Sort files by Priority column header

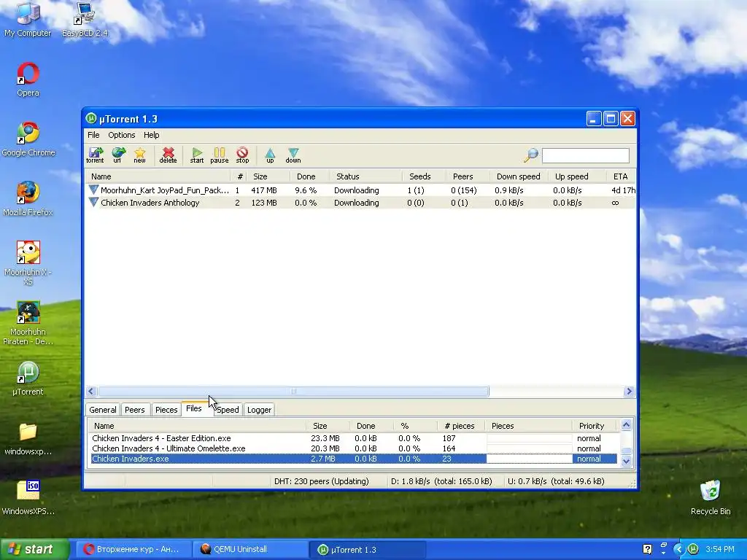coord(594,426)
